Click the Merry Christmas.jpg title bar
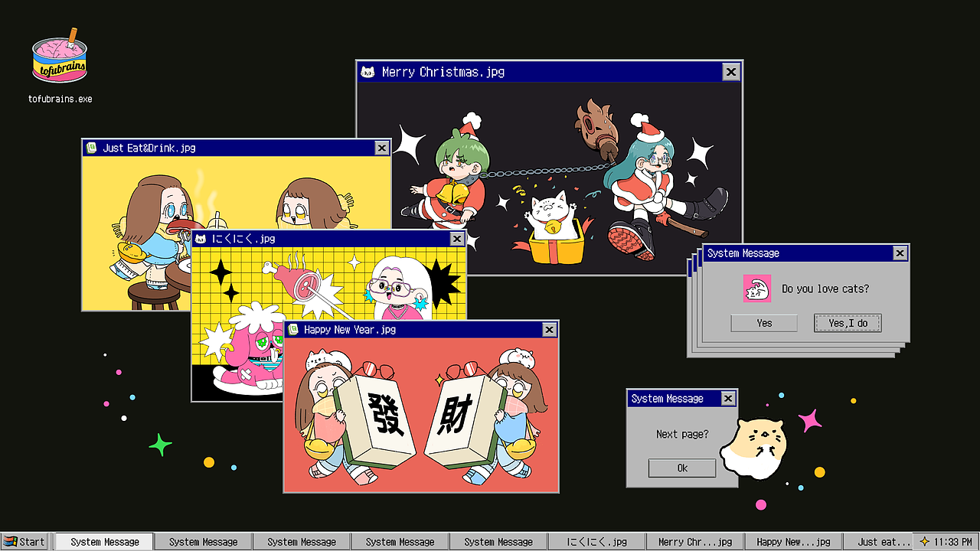Screen dimensions: 980x551 550,72
